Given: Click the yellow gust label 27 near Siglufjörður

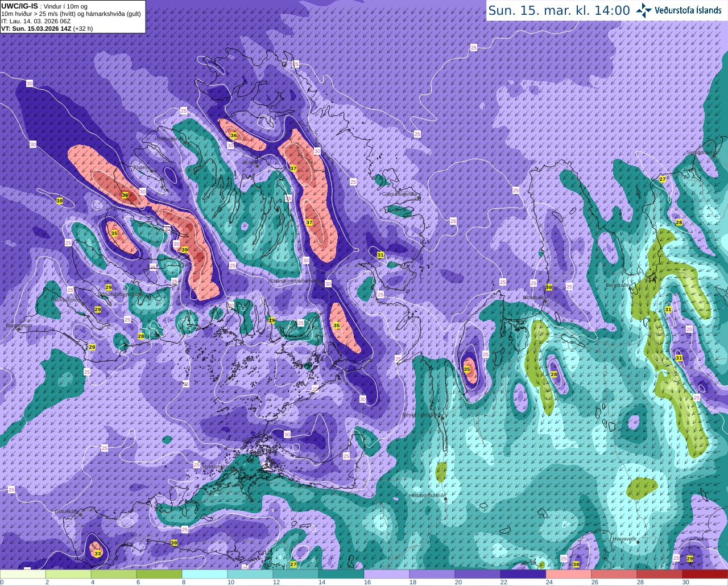Looking at the screenshot, I should (x=662, y=179).
